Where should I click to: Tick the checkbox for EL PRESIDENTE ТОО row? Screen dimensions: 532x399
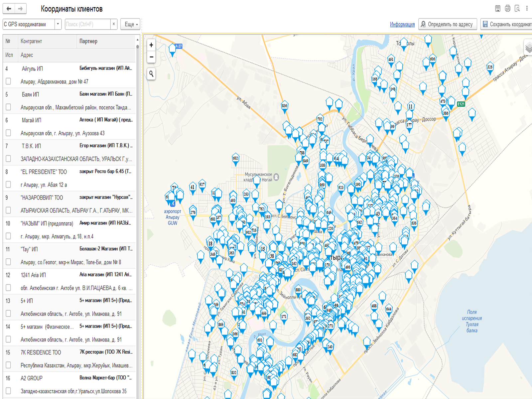8,185
